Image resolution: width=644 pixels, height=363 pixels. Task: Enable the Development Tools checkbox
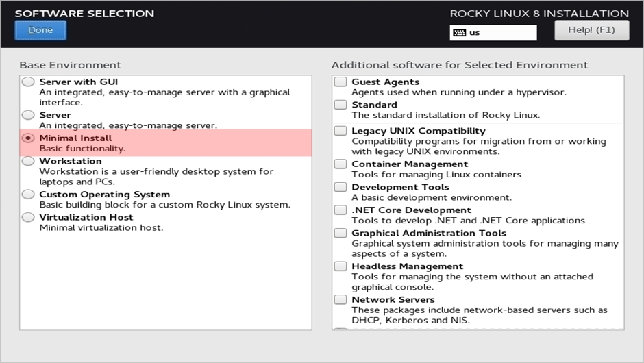pos(340,187)
